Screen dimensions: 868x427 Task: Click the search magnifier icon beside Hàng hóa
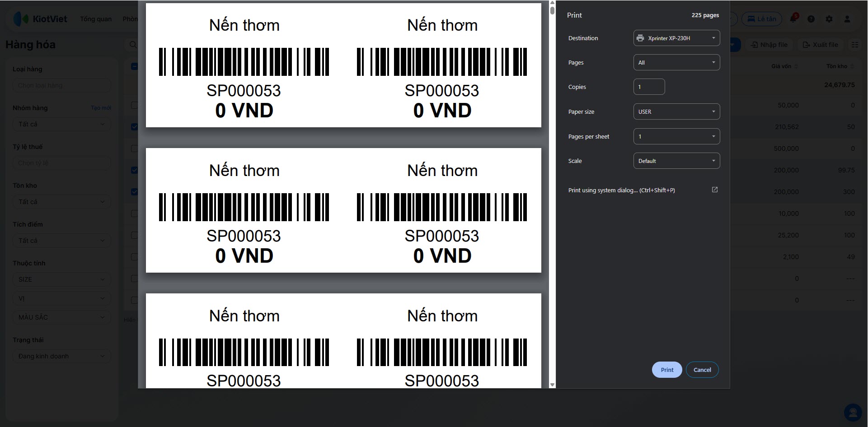pos(133,45)
